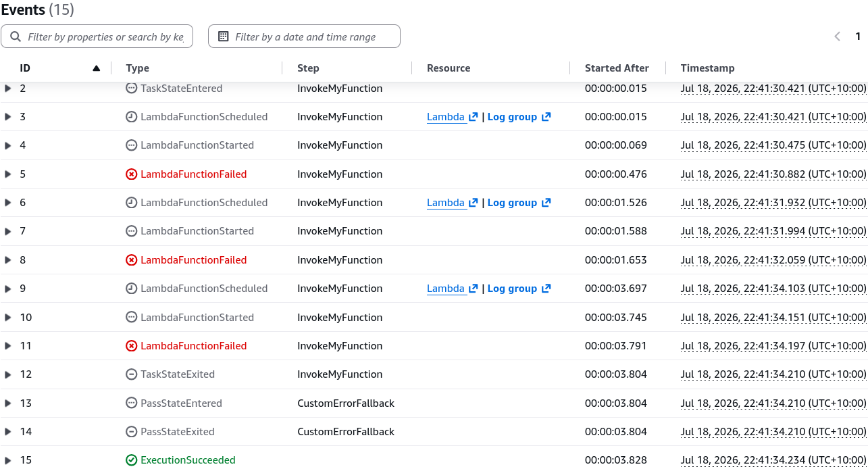868x469 pixels.
Task: Click the search magnifier icon in the properties filter
Action: 16,36
